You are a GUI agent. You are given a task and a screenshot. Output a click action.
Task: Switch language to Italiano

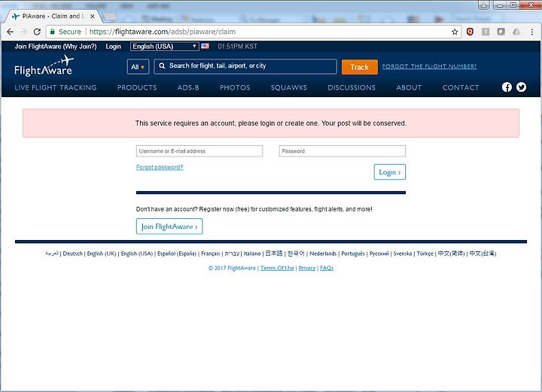[252, 254]
